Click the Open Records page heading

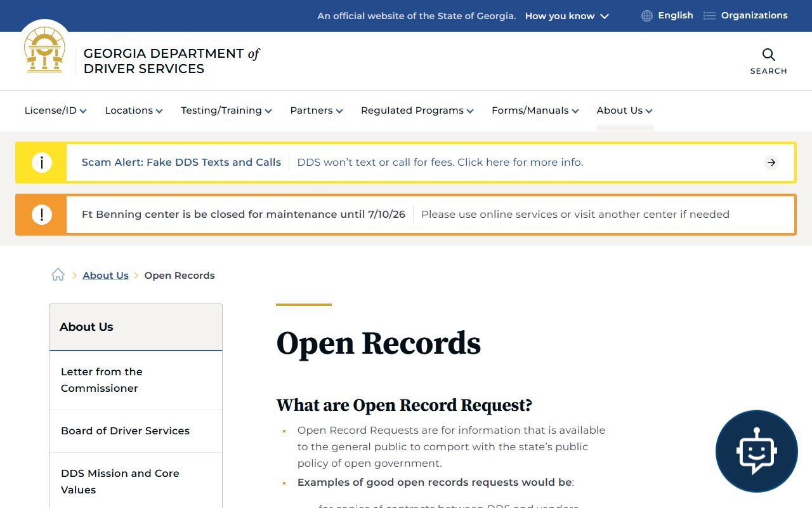click(379, 343)
